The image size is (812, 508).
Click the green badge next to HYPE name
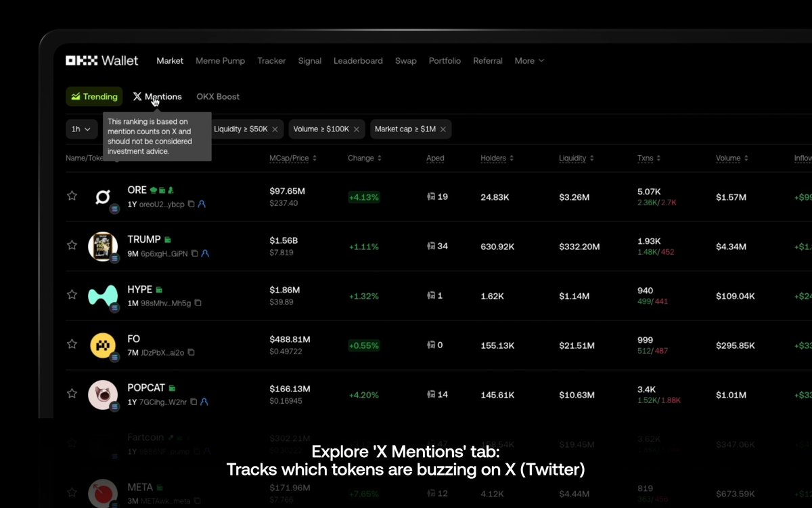click(159, 289)
